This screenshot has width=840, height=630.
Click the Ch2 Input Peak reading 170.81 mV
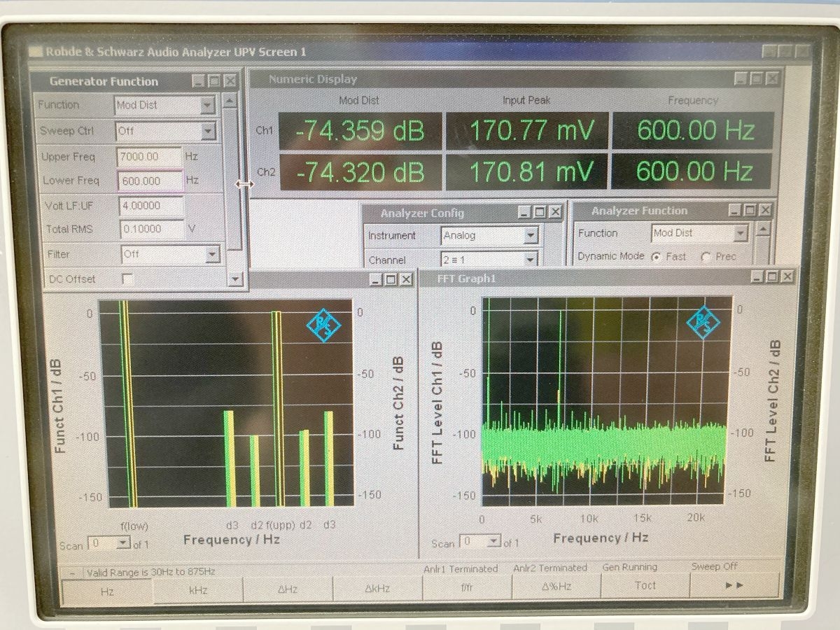tap(527, 171)
